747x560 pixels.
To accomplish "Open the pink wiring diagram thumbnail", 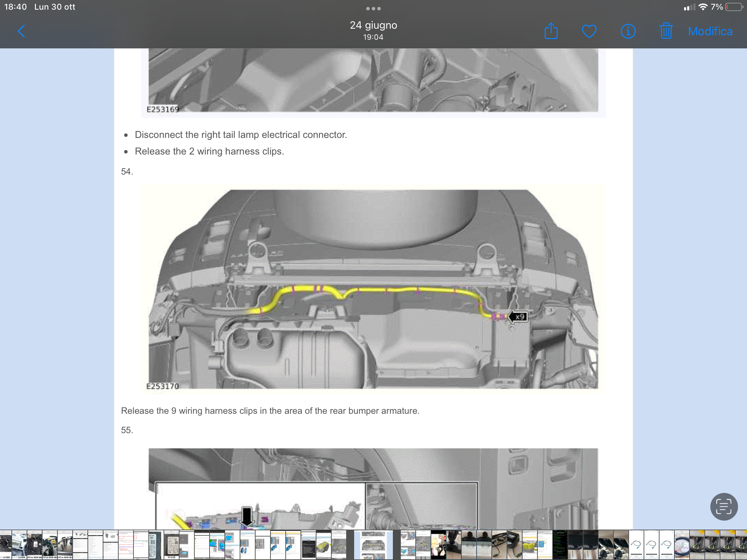I will (126, 545).
